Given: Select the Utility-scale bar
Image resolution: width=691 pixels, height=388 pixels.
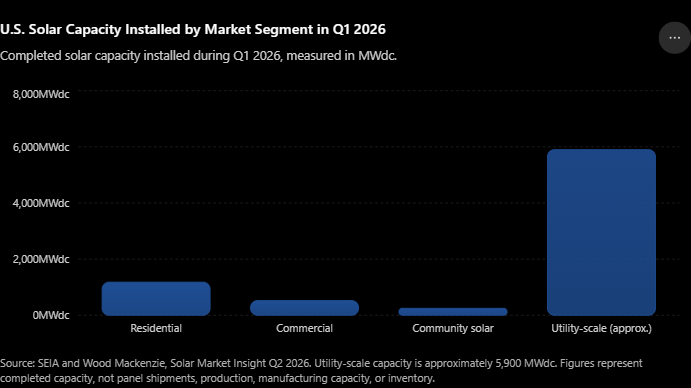Looking at the screenshot, I should [x=601, y=232].
